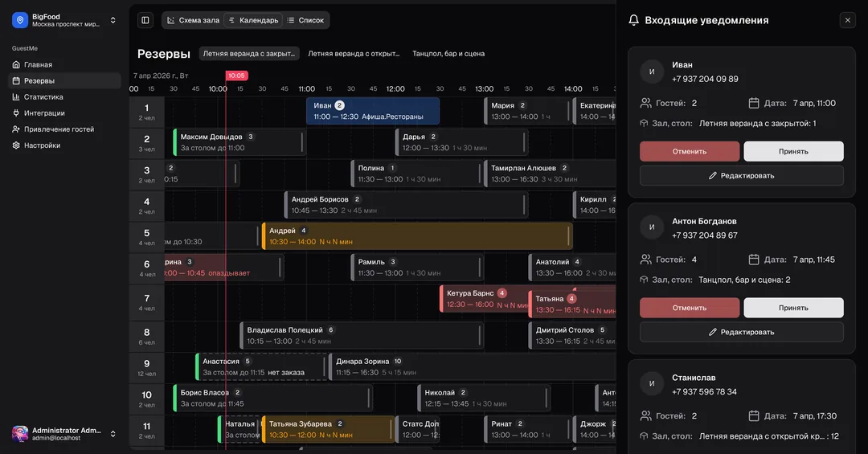This screenshot has width=868, height=454.
Task: Expand the BigFood restaurant selector
Action: pyautogui.click(x=113, y=20)
